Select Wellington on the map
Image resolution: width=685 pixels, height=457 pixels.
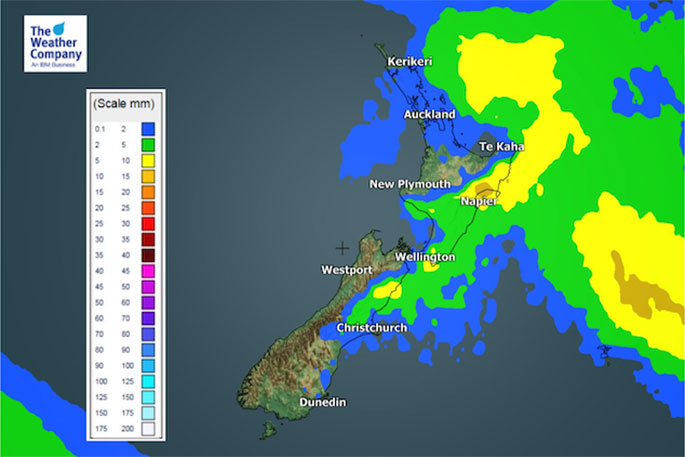pos(425,257)
